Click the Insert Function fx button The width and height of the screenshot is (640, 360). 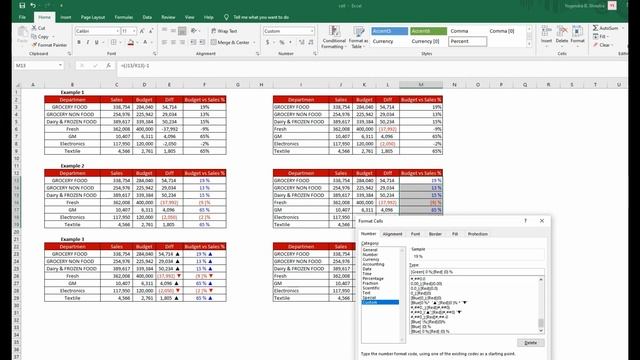coord(108,65)
